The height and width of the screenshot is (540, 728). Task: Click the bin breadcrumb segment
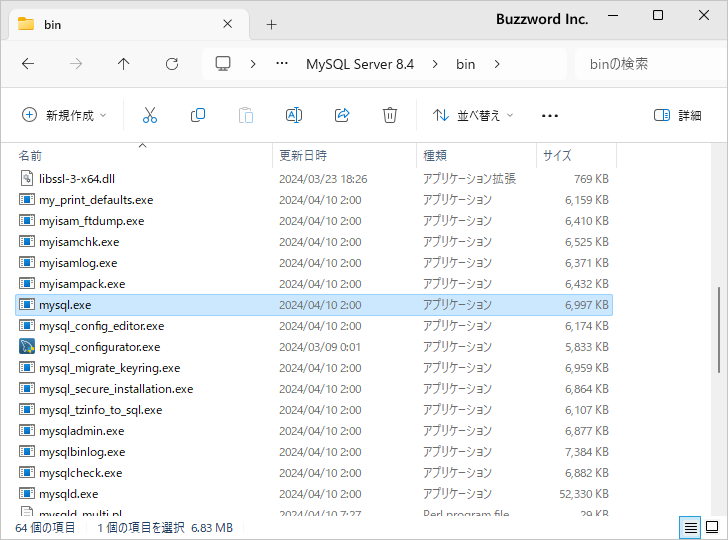(x=465, y=64)
